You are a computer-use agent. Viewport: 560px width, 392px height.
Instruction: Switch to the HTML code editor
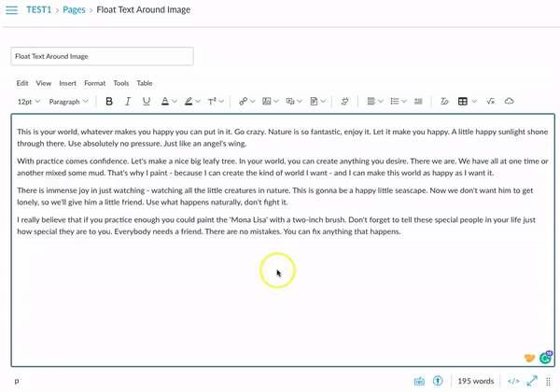(513, 382)
